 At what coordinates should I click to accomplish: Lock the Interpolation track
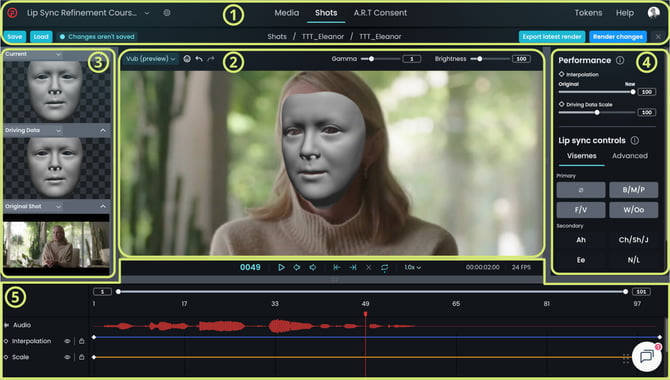(x=82, y=341)
